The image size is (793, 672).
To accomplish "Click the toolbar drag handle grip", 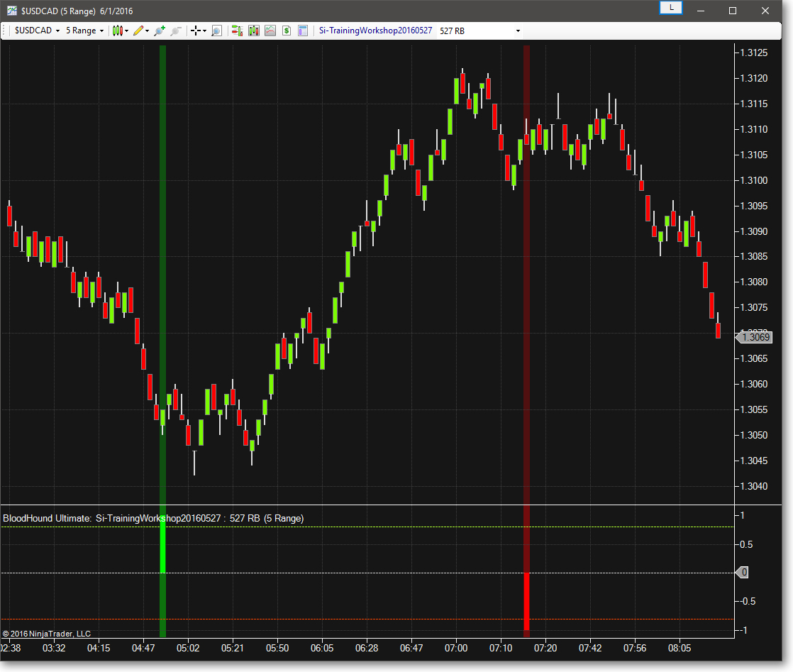I will pyautogui.click(x=4, y=31).
